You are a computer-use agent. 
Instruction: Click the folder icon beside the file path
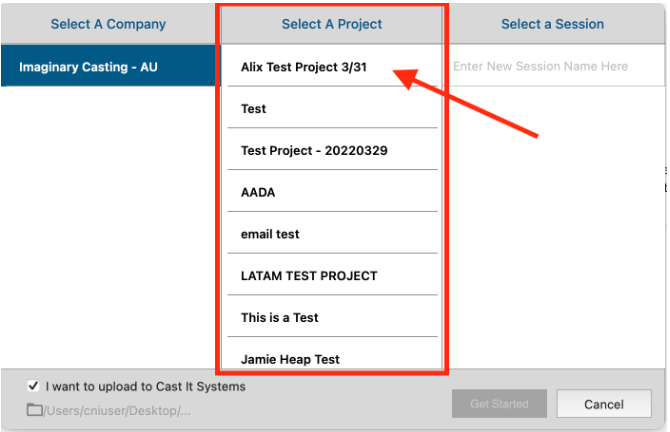(35, 410)
